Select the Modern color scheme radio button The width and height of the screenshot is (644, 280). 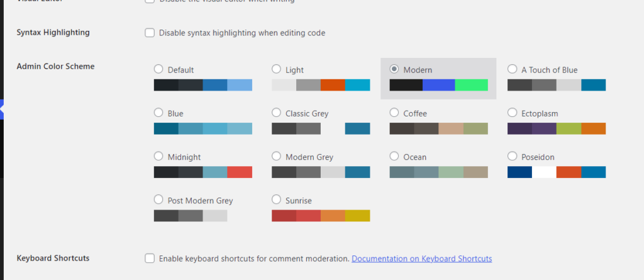tap(394, 69)
